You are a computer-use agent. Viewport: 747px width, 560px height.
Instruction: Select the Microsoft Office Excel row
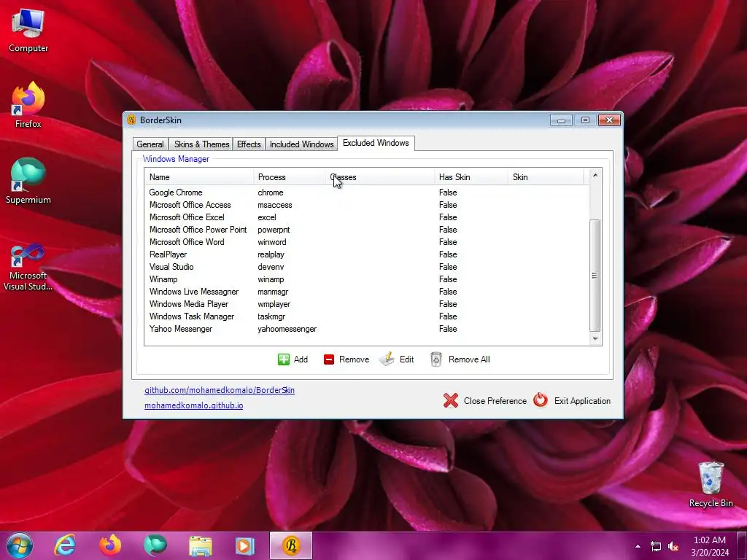pyautogui.click(x=367, y=217)
